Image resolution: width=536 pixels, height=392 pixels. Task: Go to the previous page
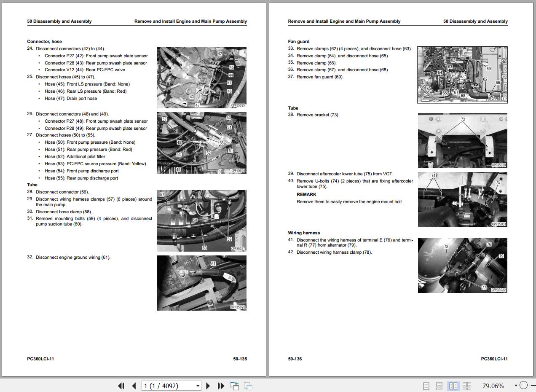tap(134, 386)
